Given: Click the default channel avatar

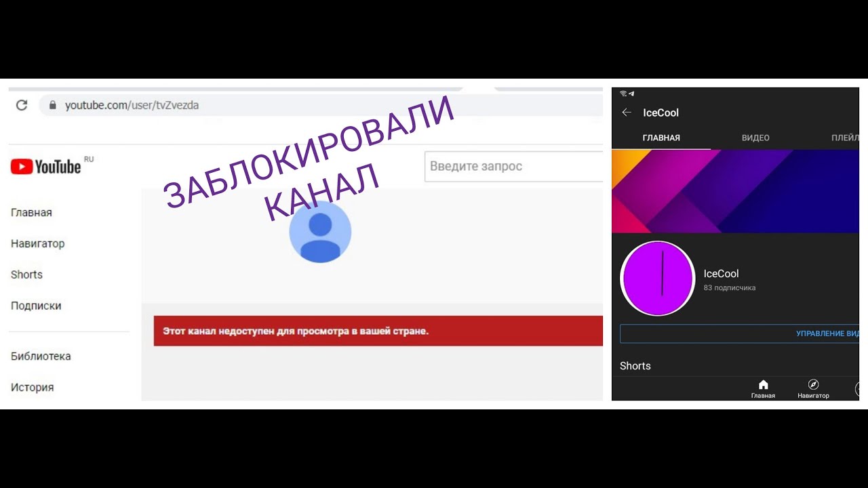Looking at the screenshot, I should pos(320,232).
